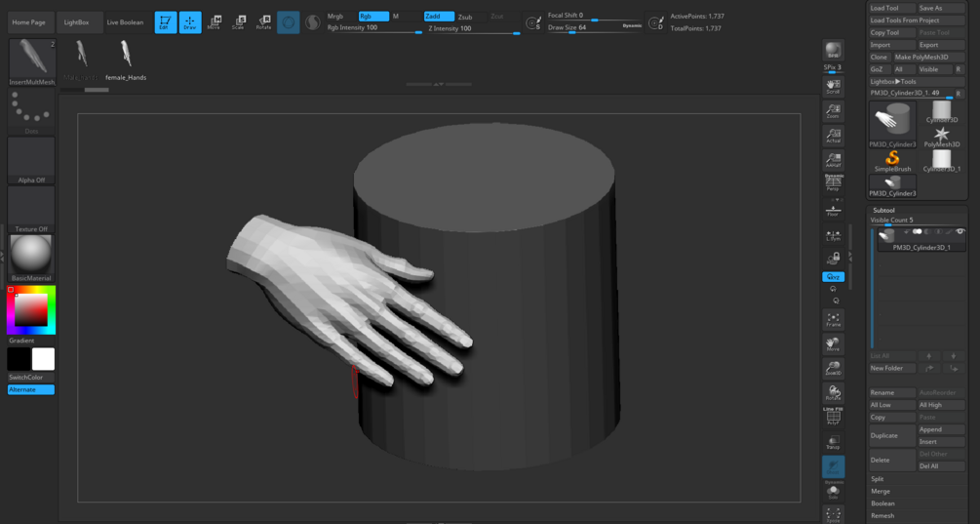Click the Move view icon in right shelf
The height and width of the screenshot is (524, 980).
833,343
